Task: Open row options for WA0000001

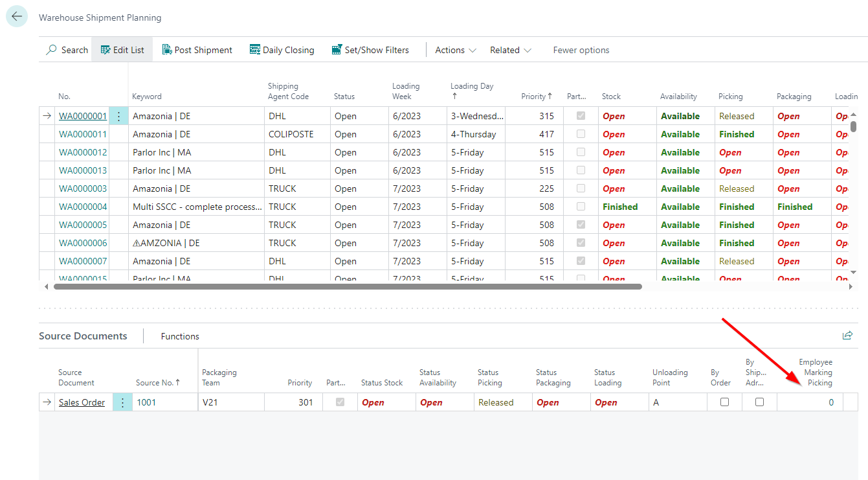Action: point(118,117)
